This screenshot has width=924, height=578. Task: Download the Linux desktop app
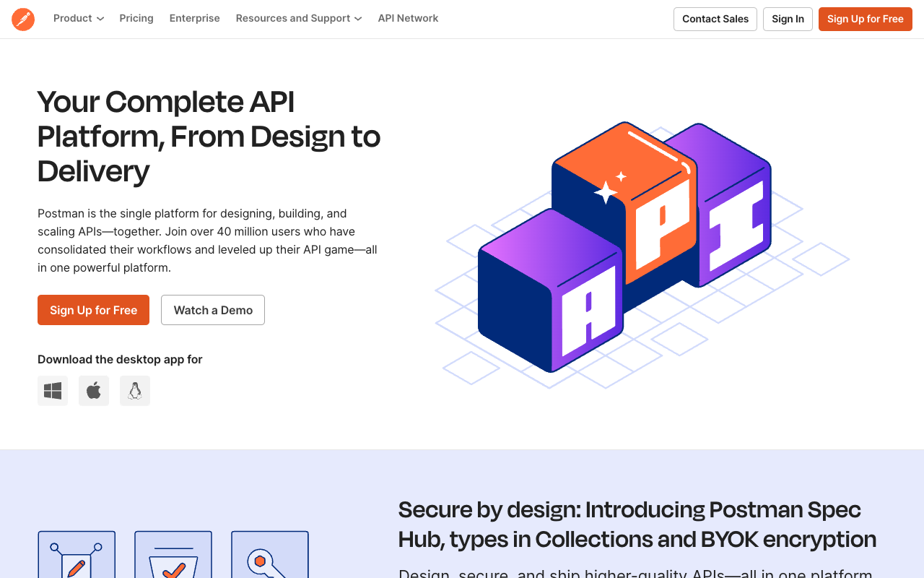(x=135, y=391)
